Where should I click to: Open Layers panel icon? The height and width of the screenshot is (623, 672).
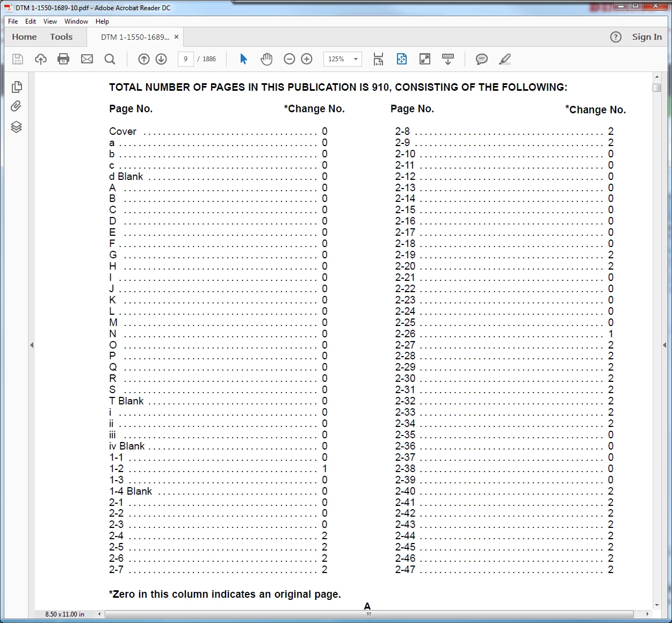(17, 127)
